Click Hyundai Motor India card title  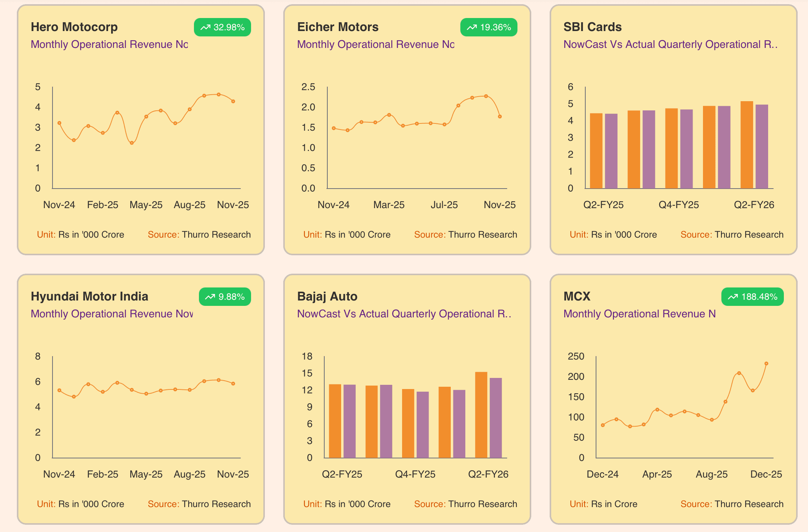point(89,297)
